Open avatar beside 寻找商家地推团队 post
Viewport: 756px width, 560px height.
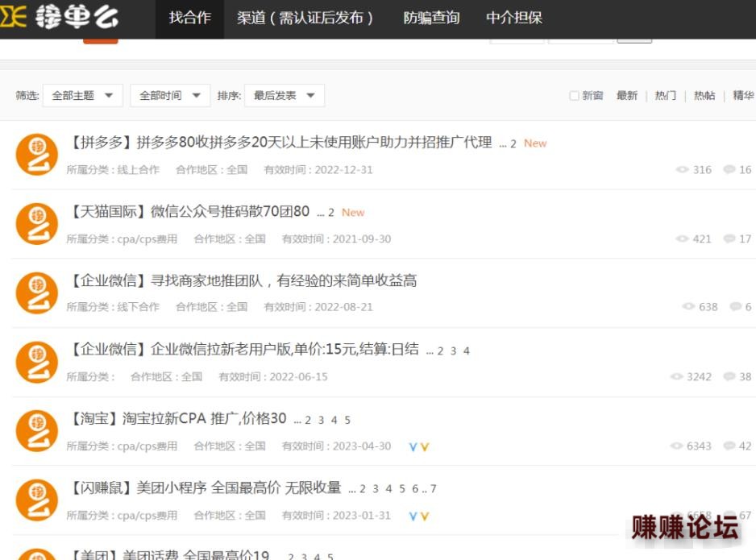pos(37,293)
